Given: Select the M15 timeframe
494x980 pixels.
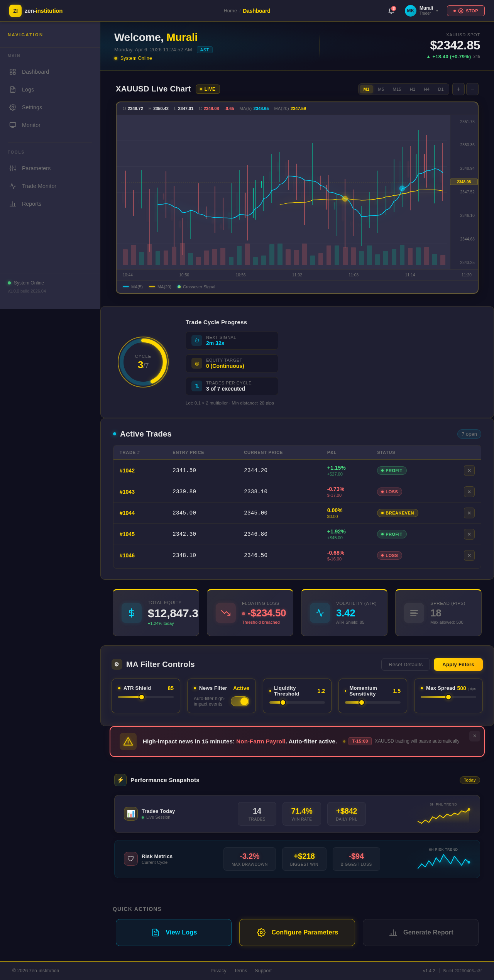Looking at the screenshot, I should click(397, 89).
